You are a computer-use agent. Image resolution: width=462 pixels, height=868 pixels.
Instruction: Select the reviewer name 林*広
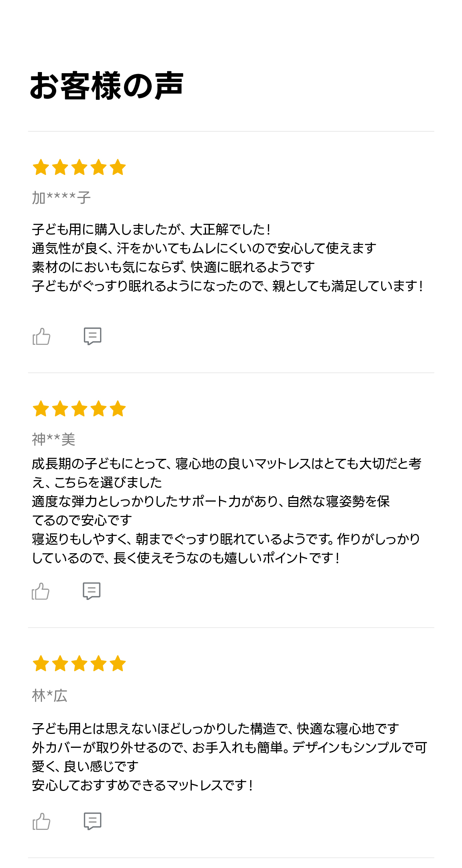point(50,696)
